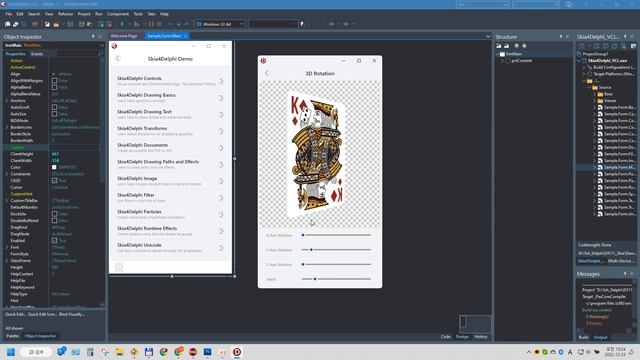Switch to the Code view tab

[445, 337]
